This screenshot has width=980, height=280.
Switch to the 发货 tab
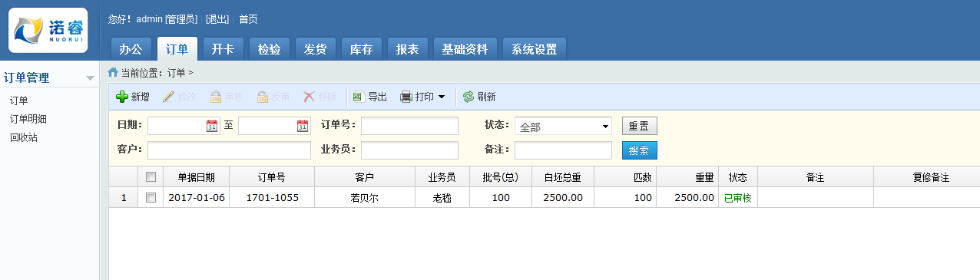316,49
